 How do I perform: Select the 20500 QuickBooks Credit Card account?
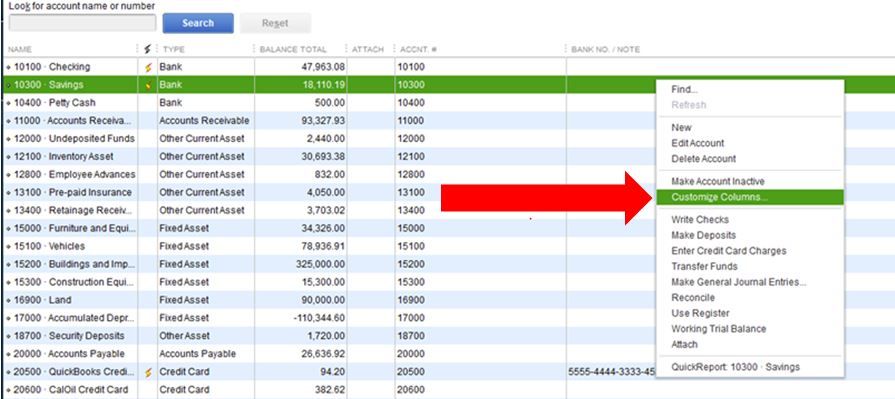click(74, 372)
